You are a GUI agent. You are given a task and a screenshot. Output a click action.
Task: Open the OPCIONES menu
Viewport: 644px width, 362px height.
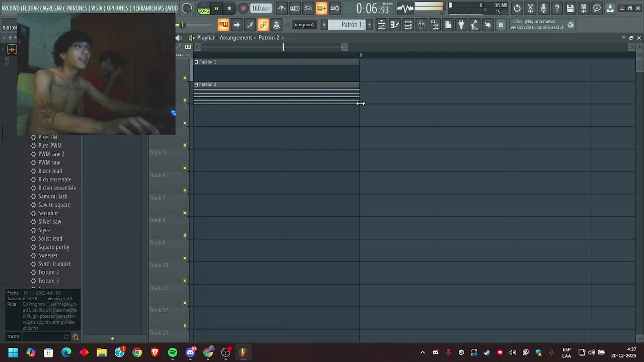pos(117,8)
